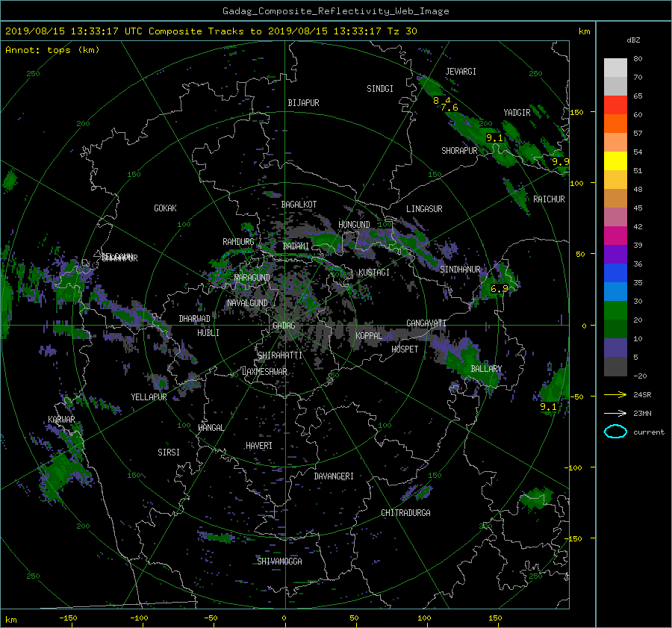This screenshot has height=628, width=672.
Task: Click the HUBLI city label
Action: coord(208,332)
